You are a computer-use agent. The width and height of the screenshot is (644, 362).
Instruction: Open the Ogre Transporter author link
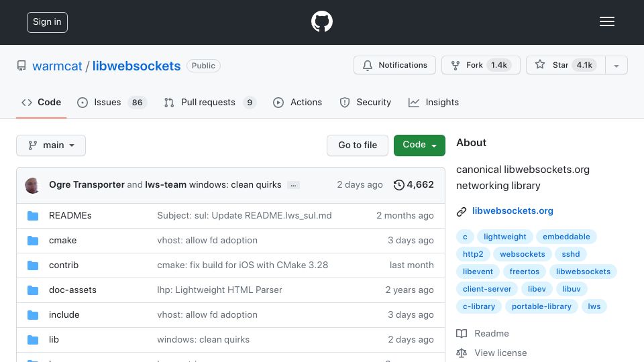click(x=87, y=185)
